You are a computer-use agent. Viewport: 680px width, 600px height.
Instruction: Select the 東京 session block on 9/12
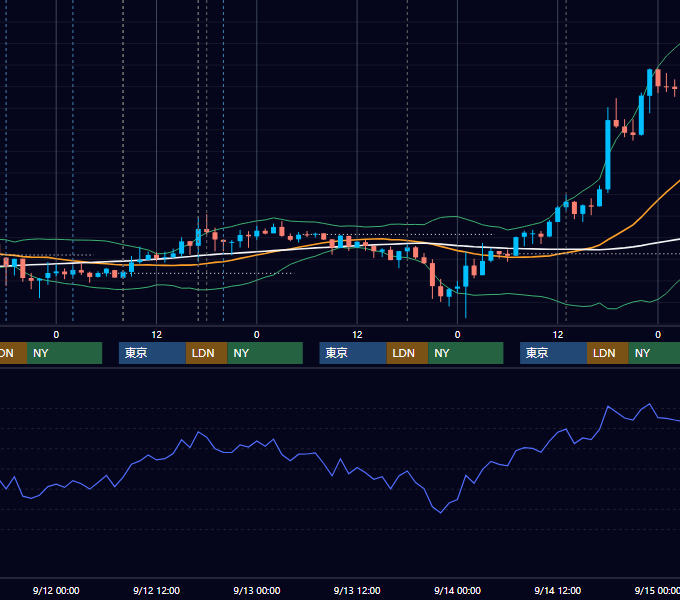click(x=152, y=353)
